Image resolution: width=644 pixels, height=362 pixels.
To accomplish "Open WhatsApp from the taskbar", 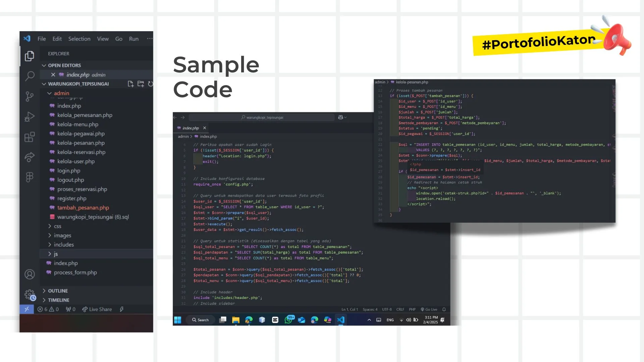I will pos(289,320).
